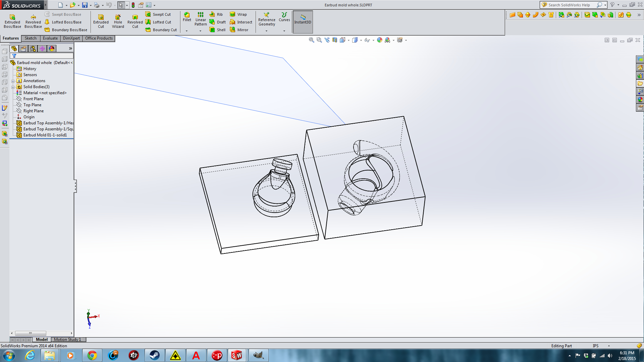Open the Fillet dropdown arrow
This screenshot has height=362, width=644.
tap(187, 31)
